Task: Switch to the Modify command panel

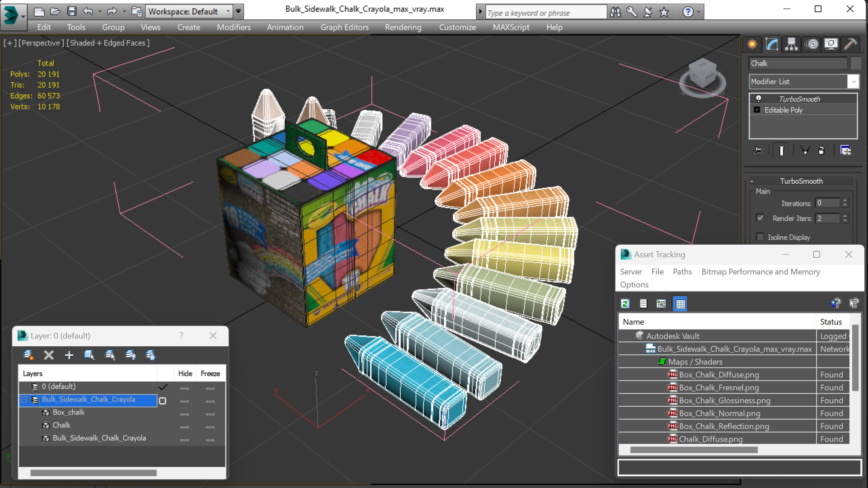Action: 772,44
